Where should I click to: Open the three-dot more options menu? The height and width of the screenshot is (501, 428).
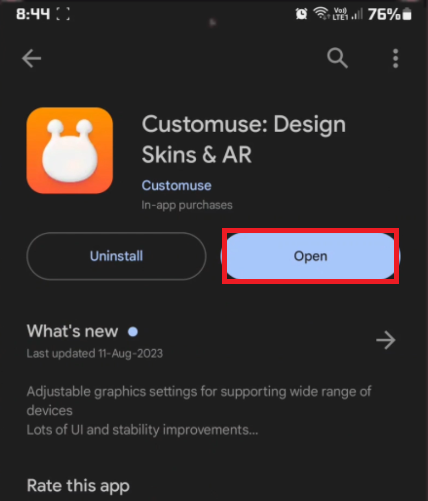[x=395, y=58]
